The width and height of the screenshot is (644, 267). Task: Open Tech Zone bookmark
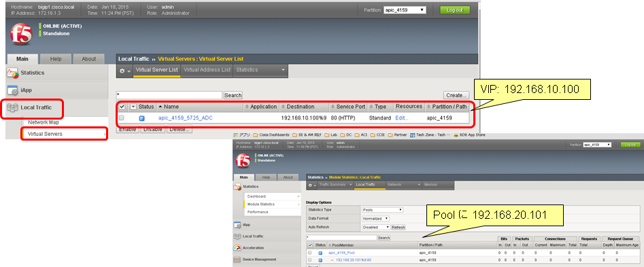(x=430, y=135)
